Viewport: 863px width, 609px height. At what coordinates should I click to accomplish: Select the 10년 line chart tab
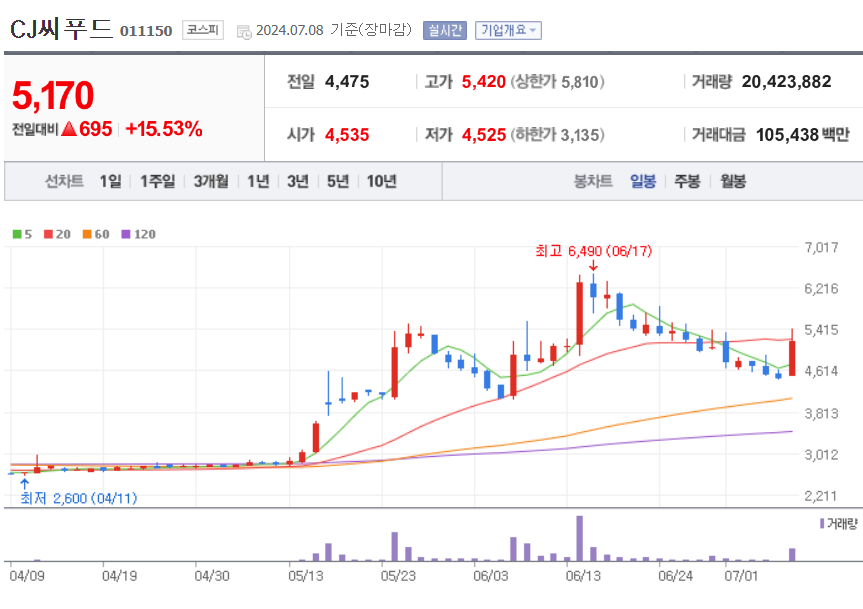[381, 181]
